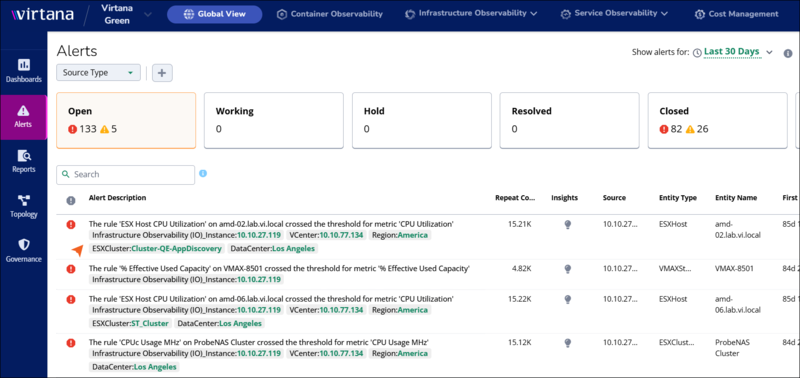Expand the Service Observability menu
The width and height of the screenshot is (800, 378).
coord(614,14)
